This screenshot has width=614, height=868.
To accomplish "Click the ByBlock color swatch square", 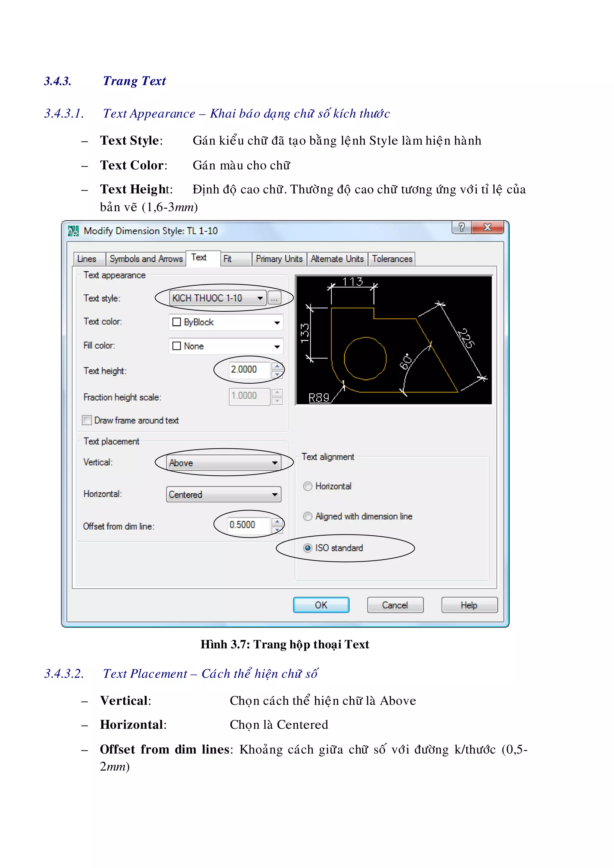I will (177, 322).
